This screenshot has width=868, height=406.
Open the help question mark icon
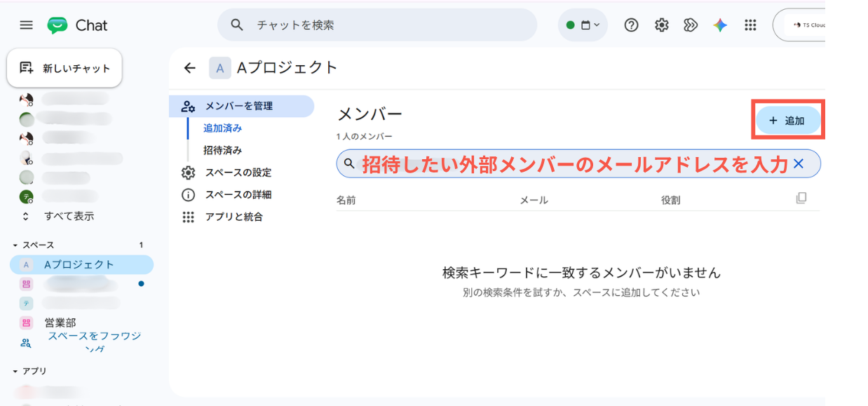(x=631, y=25)
